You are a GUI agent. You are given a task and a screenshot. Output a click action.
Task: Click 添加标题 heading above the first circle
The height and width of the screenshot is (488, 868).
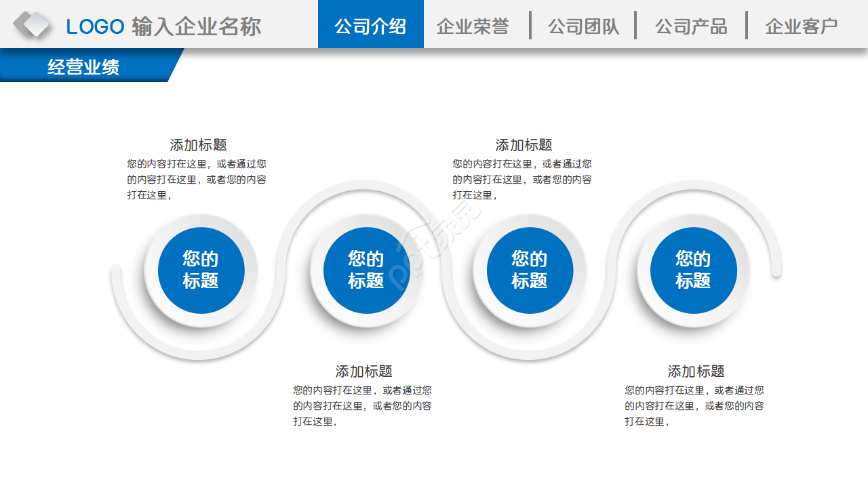(198, 145)
